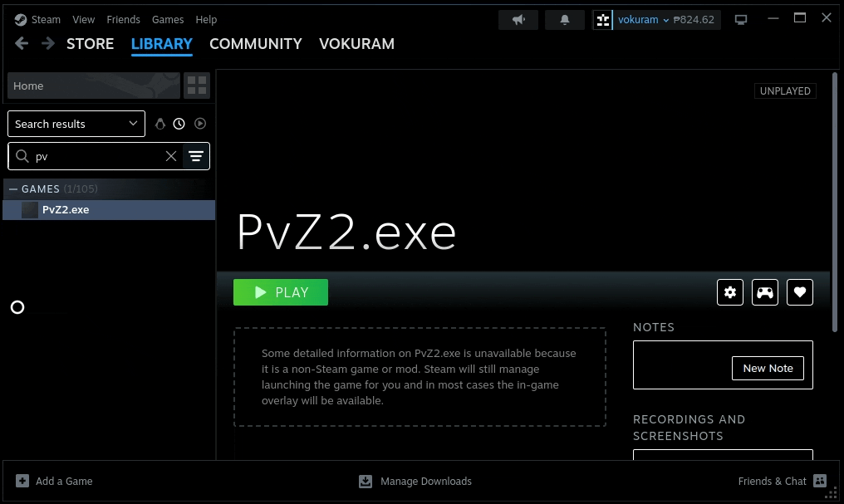Click the vokuram avatar image
This screenshot has width=844, height=504.
tap(603, 20)
